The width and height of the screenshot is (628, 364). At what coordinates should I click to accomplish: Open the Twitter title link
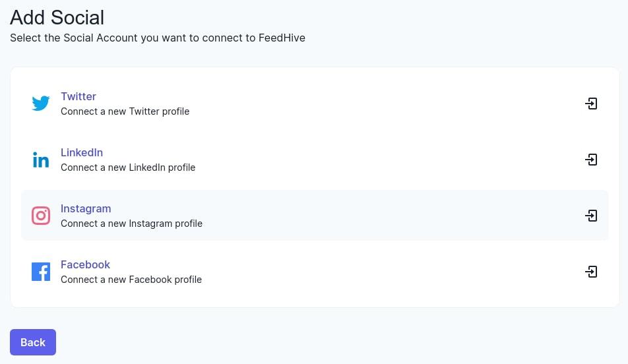(78, 96)
